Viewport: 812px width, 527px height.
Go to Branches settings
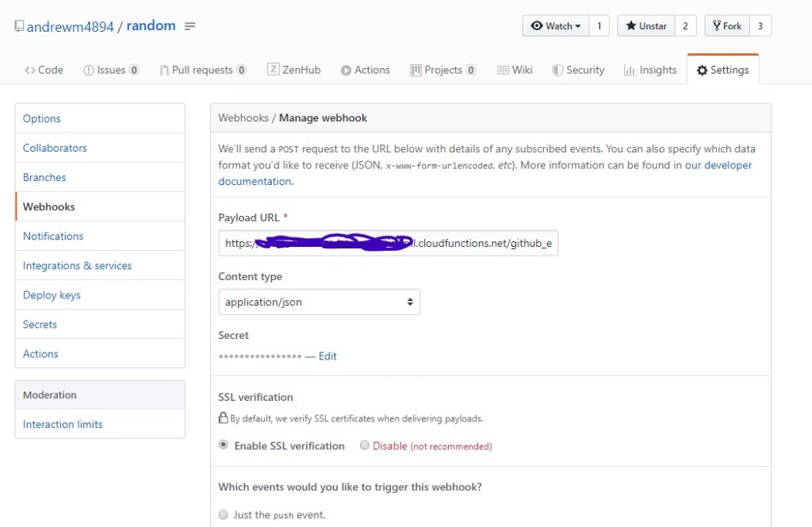click(100, 177)
